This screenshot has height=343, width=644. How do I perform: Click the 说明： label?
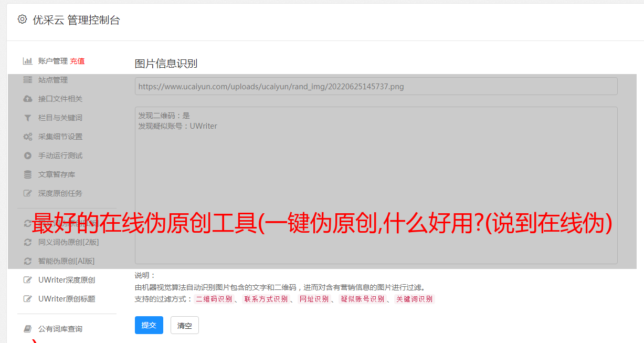[x=145, y=275]
